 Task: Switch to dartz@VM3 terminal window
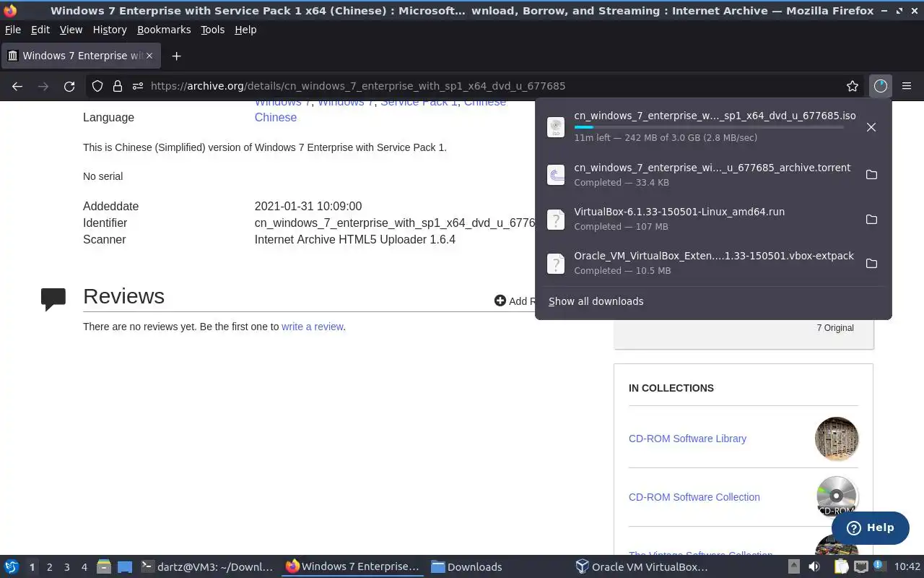click(207, 567)
